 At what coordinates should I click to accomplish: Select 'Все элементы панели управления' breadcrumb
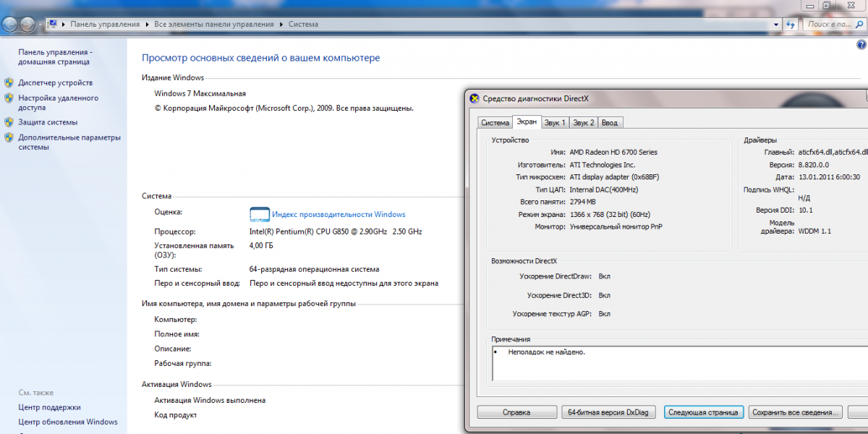click(x=214, y=25)
